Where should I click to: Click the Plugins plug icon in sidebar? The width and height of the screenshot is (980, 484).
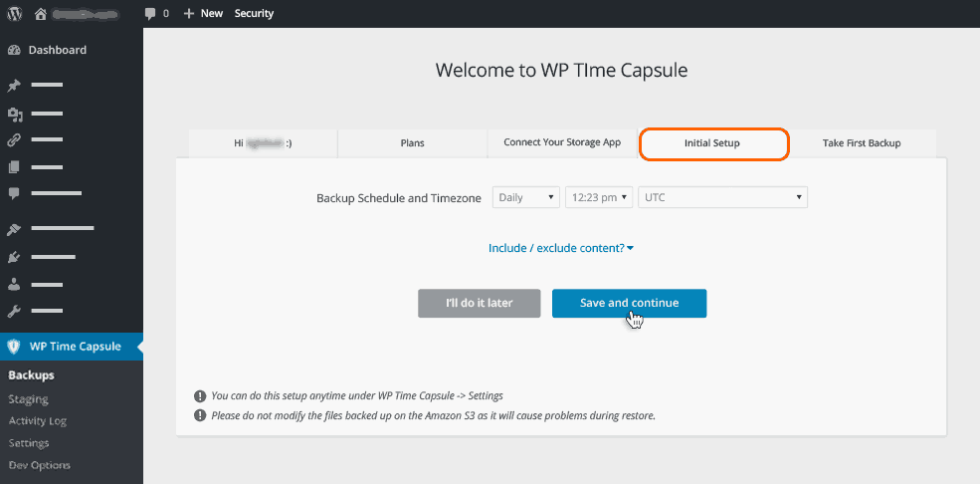point(14,257)
